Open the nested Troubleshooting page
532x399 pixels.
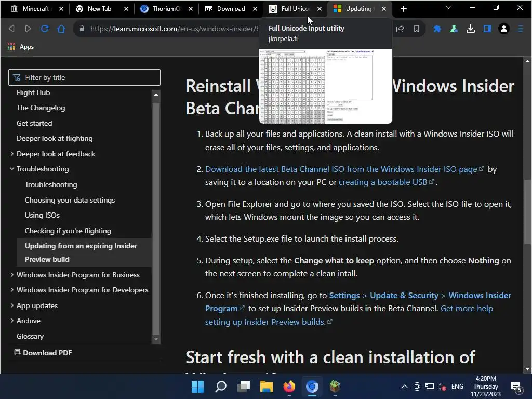click(51, 184)
